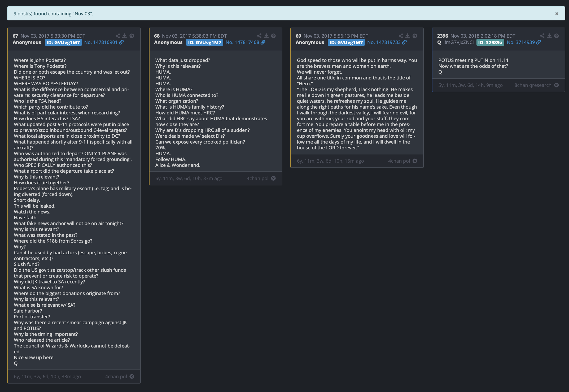Select timestamp Nov 03, 2017 5:56:13 PM EDT
569x392 pixels.
click(x=336, y=36)
